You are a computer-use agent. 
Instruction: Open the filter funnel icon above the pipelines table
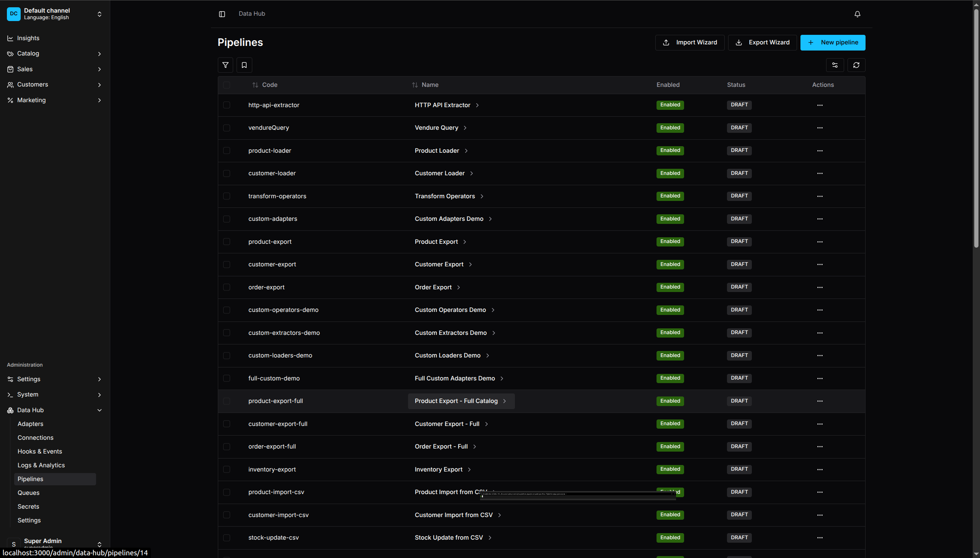click(x=225, y=65)
